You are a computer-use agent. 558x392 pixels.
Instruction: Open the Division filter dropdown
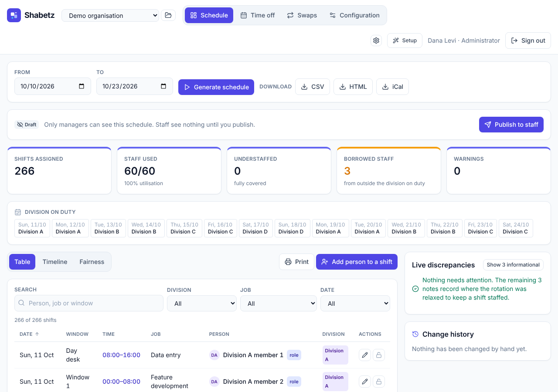click(x=202, y=303)
